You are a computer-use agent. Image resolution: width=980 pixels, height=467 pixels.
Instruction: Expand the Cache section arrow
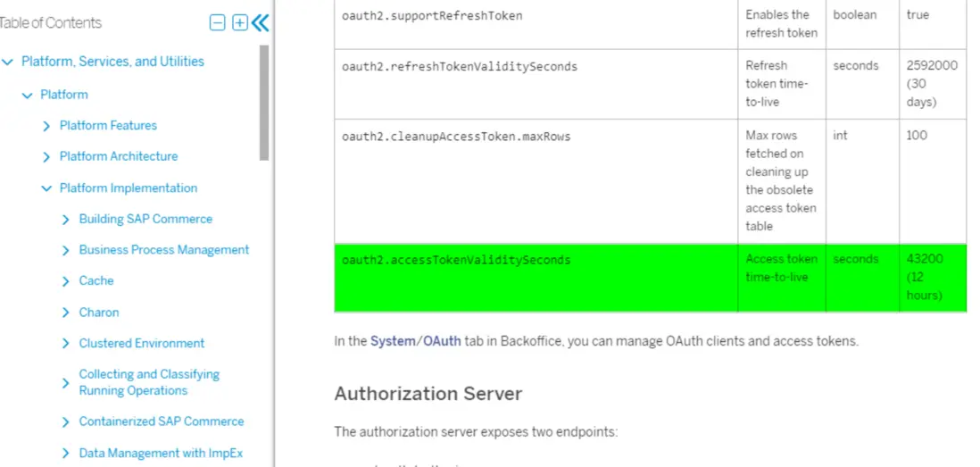pyautogui.click(x=65, y=281)
